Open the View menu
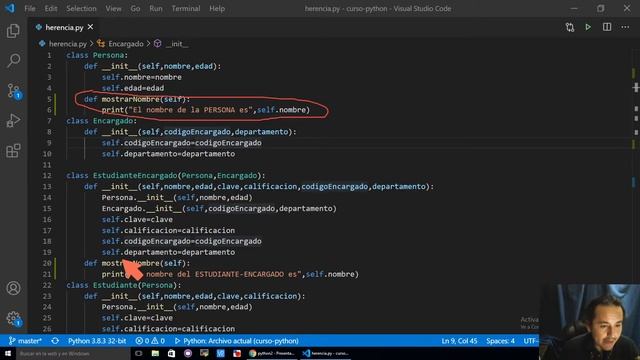The image size is (640, 360). click(x=113, y=8)
